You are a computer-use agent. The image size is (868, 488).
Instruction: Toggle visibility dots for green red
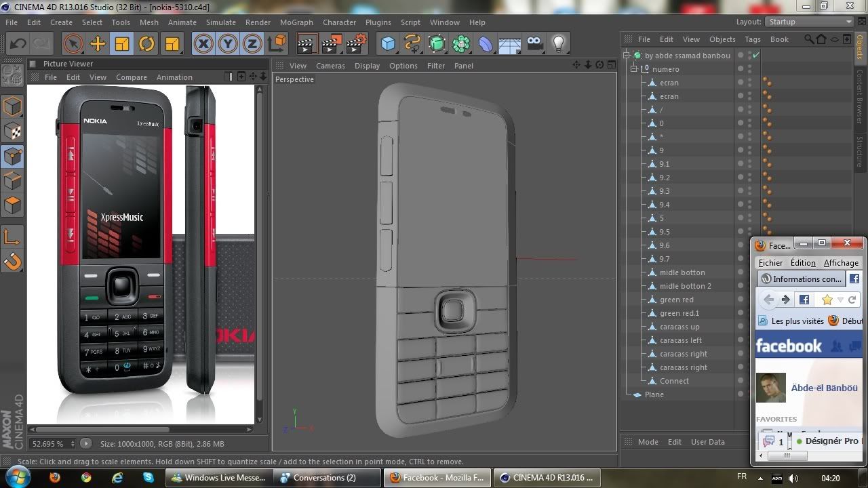749,300
